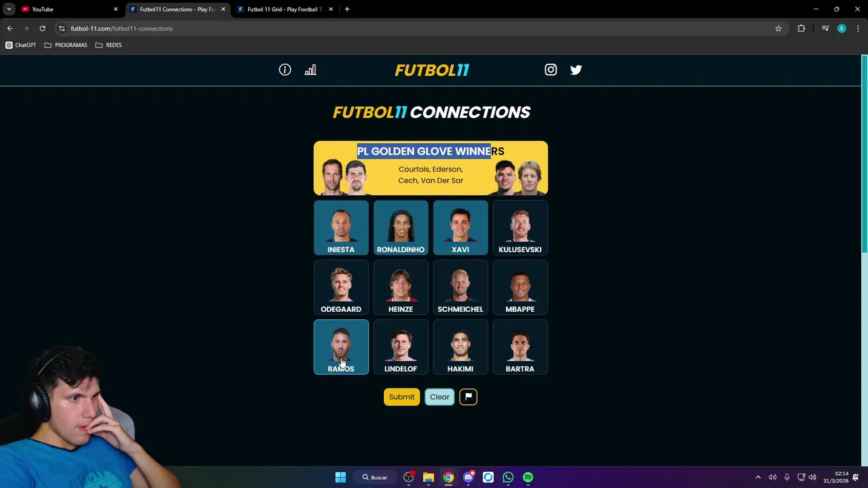Open the taskbar clock and date
The width and height of the screenshot is (868, 488).
[835, 477]
